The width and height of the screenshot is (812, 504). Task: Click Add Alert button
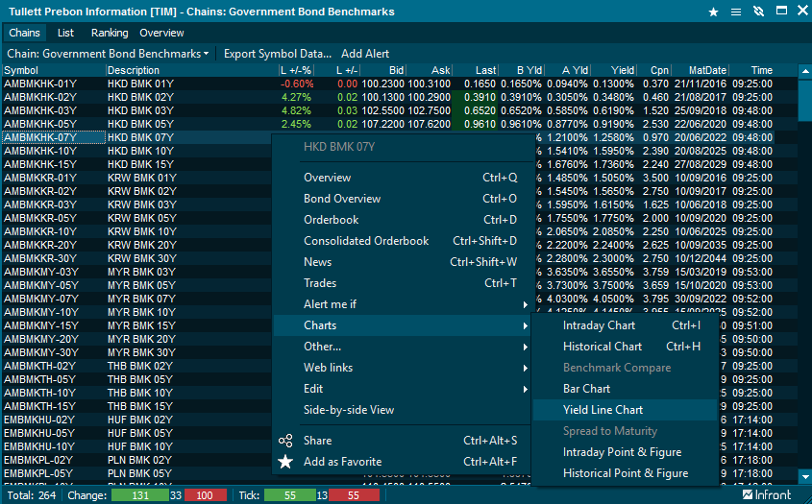(x=365, y=54)
